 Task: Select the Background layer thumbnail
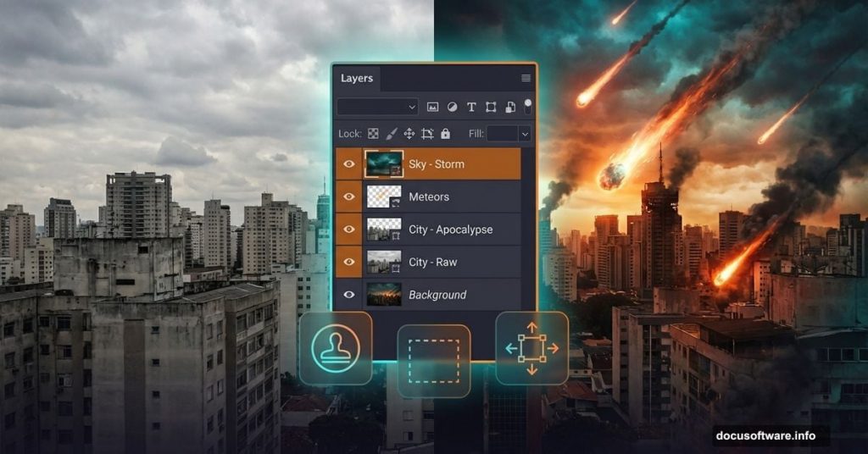pos(384,295)
